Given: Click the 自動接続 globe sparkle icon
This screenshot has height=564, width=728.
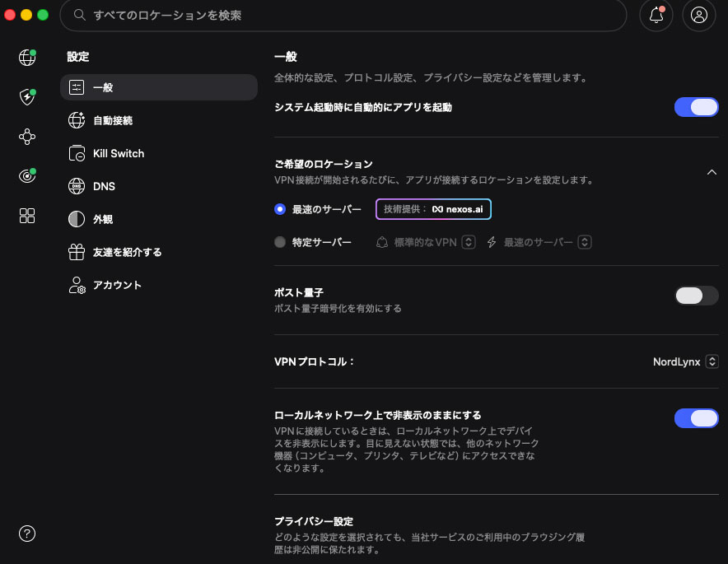Looking at the screenshot, I should (77, 120).
